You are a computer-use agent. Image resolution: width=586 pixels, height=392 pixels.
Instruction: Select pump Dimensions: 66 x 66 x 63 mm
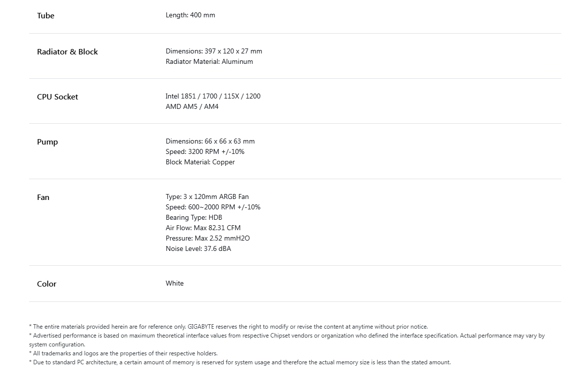[x=210, y=141]
